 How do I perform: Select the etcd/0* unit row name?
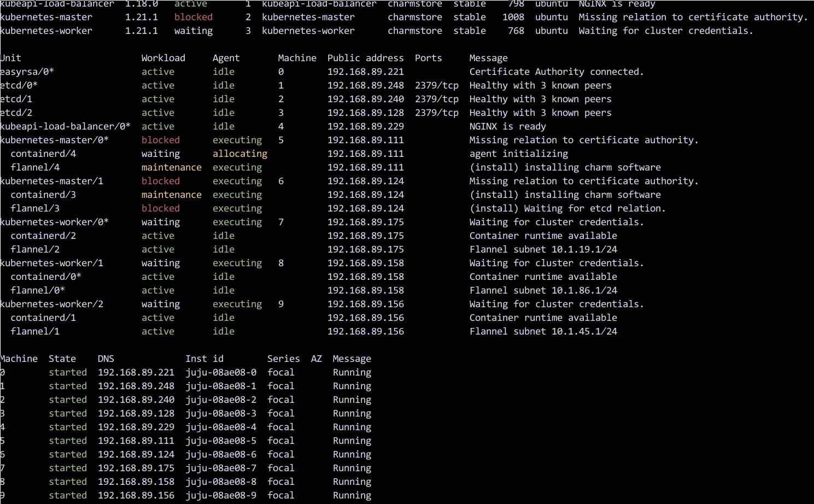click(19, 85)
